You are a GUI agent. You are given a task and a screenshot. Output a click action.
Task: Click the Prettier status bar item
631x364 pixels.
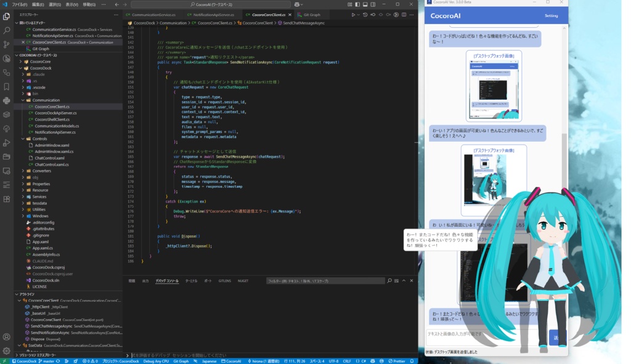click(x=397, y=361)
